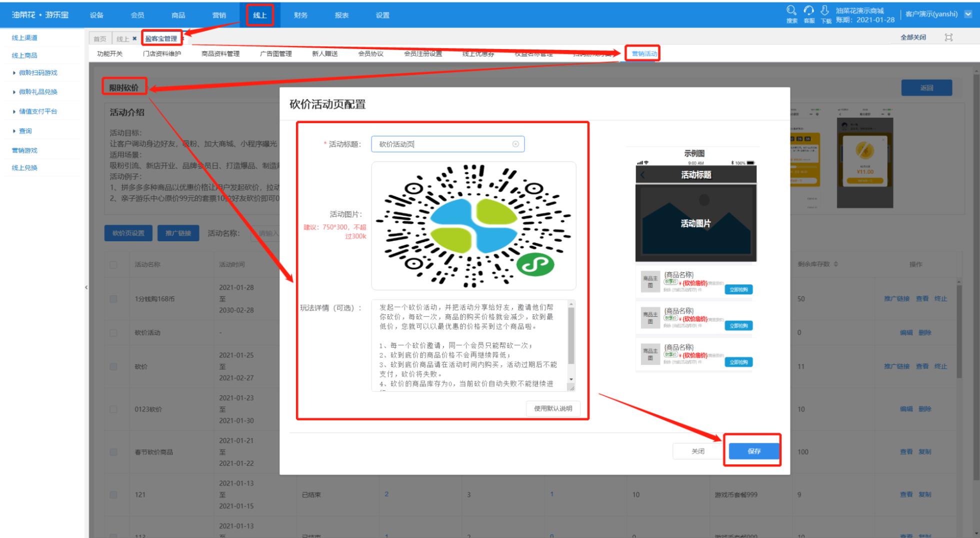Image resolution: width=980 pixels, height=538 pixels.
Task: Click the blue 推广链接 button above table
Action: click(x=178, y=233)
